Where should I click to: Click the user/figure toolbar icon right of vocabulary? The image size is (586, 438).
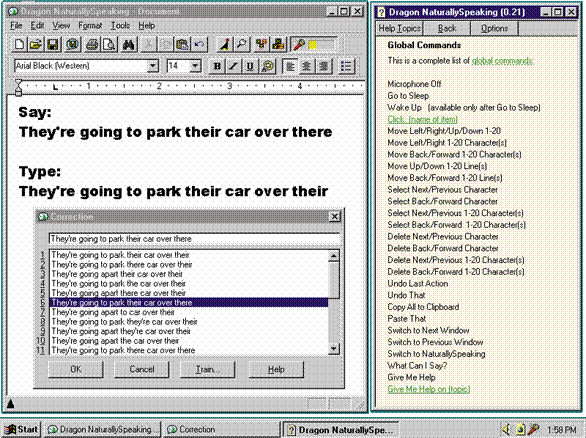[x=278, y=45]
